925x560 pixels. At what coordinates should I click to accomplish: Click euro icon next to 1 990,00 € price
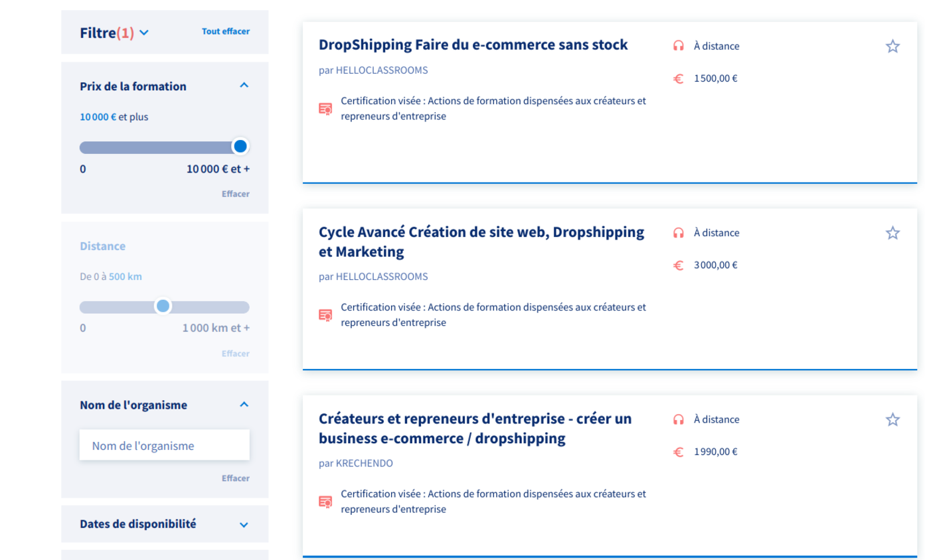point(678,452)
